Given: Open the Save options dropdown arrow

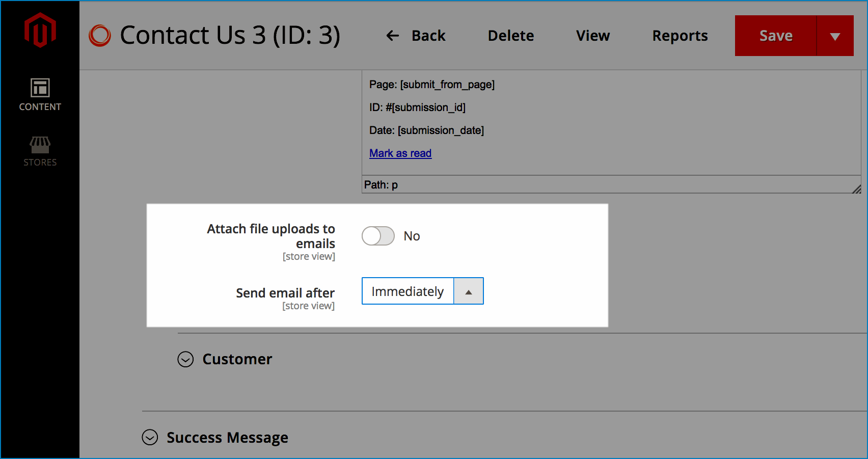Looking at the screenshot, I should pos(835,36).
